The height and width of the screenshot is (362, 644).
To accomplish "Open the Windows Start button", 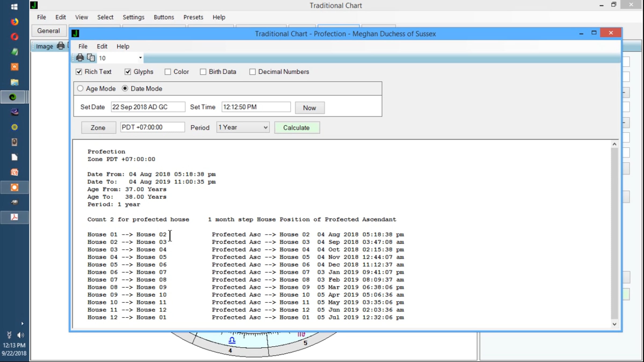I will 14,7.
